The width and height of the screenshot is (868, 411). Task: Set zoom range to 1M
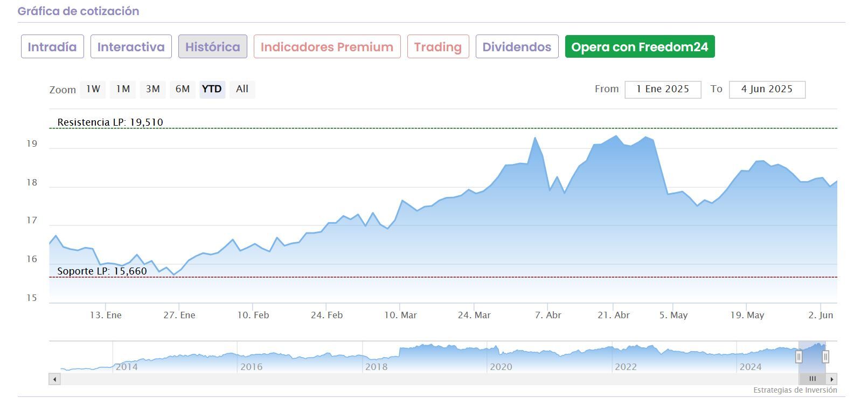pyautogui.click(x=123, y=89)
